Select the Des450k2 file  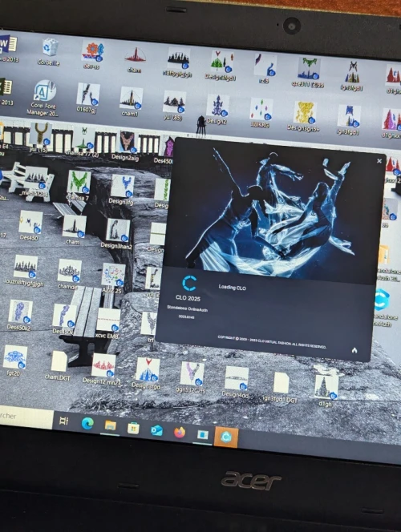20,315
